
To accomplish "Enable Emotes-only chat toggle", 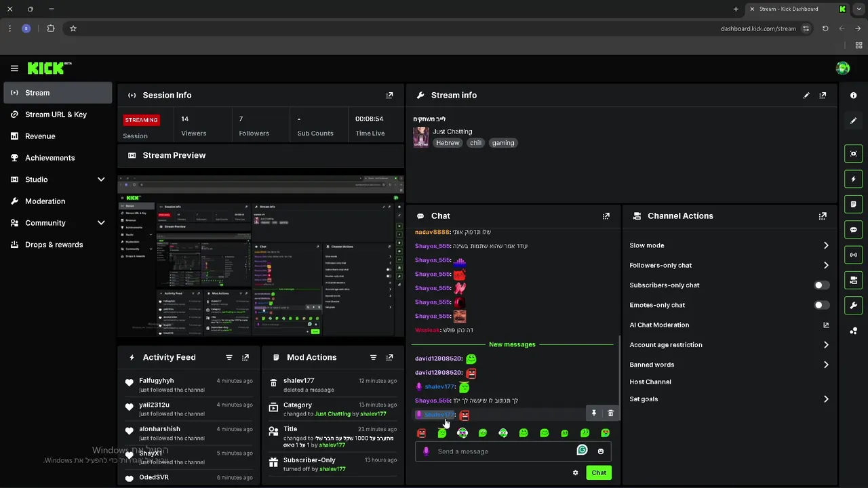I will 821,305.
